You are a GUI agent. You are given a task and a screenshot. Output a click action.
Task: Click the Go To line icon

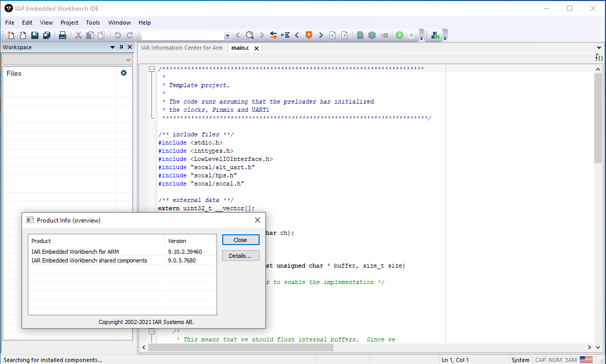pos(285,35)
